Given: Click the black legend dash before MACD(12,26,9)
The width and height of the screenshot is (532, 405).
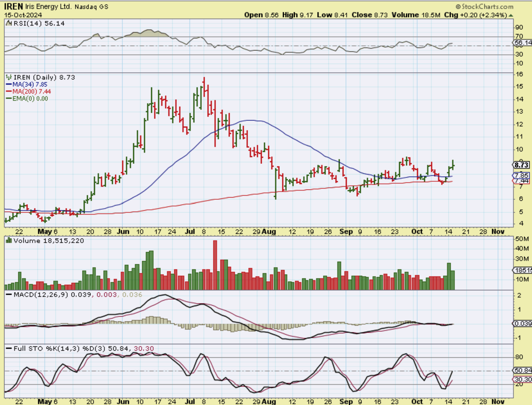Looking at the screenshot, I should pyautogui.click(x=9, y=295).
